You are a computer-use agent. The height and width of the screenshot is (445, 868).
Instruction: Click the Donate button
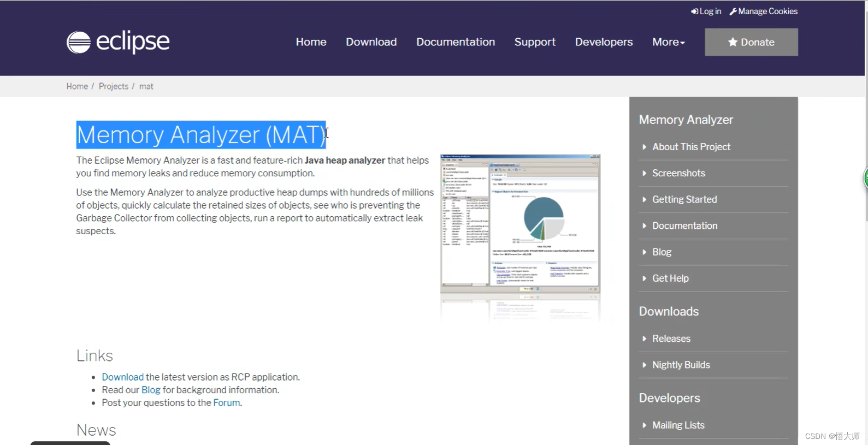coord(751,42)
